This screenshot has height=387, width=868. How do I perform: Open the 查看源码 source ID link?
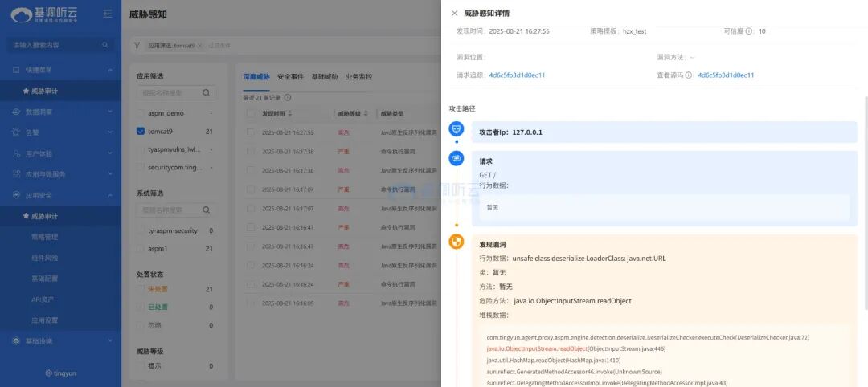tap(726, 75)
